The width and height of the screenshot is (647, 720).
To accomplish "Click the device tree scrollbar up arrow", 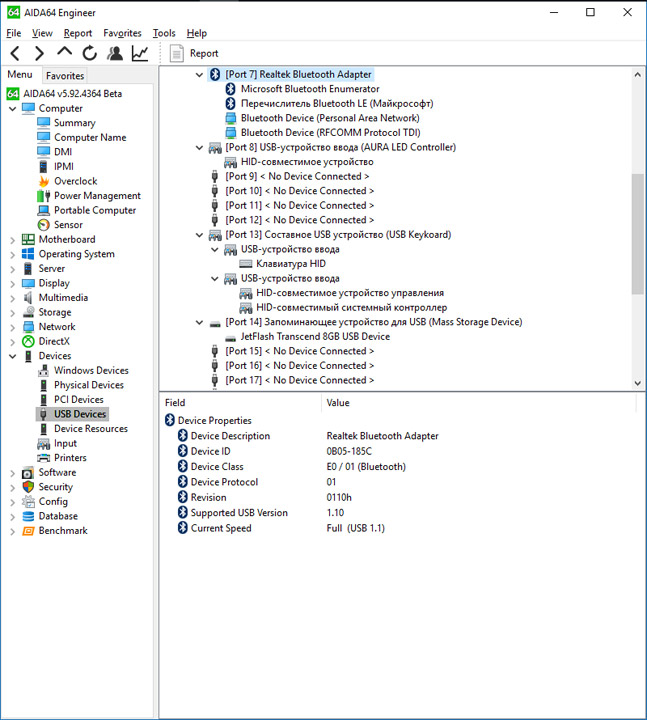I will pyautogui.click(x=637, y=74).
